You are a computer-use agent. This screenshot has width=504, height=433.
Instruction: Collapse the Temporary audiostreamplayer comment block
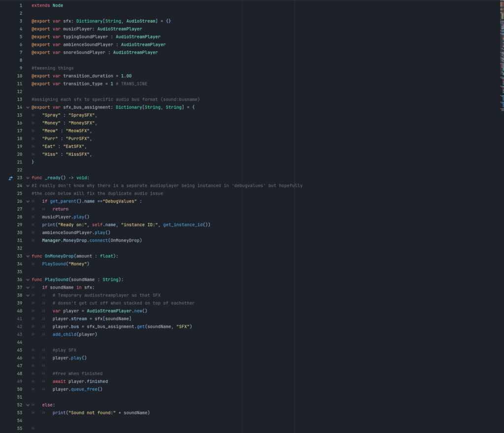click(27, 296)
